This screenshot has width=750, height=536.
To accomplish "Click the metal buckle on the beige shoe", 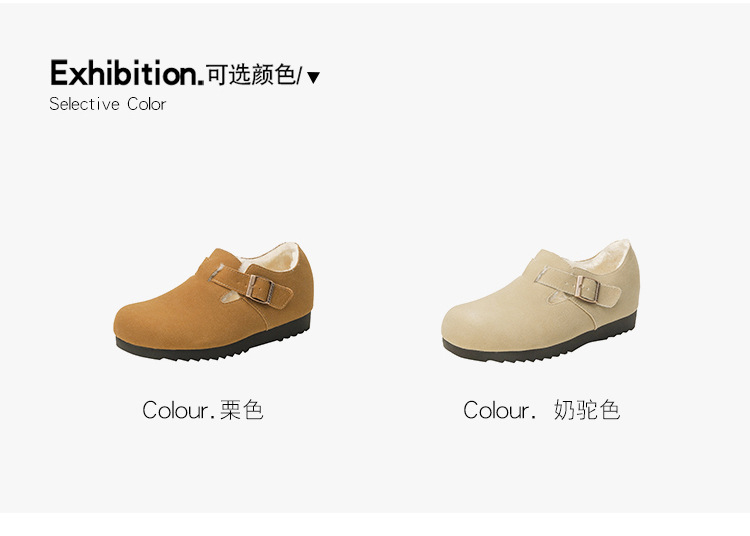I will 587,288.
